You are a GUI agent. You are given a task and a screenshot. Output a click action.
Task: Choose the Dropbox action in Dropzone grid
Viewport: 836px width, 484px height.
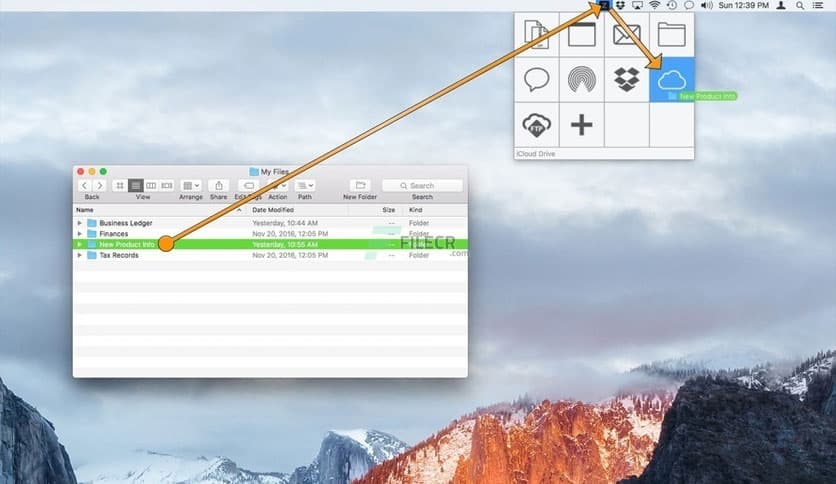[x=626, y=79]
